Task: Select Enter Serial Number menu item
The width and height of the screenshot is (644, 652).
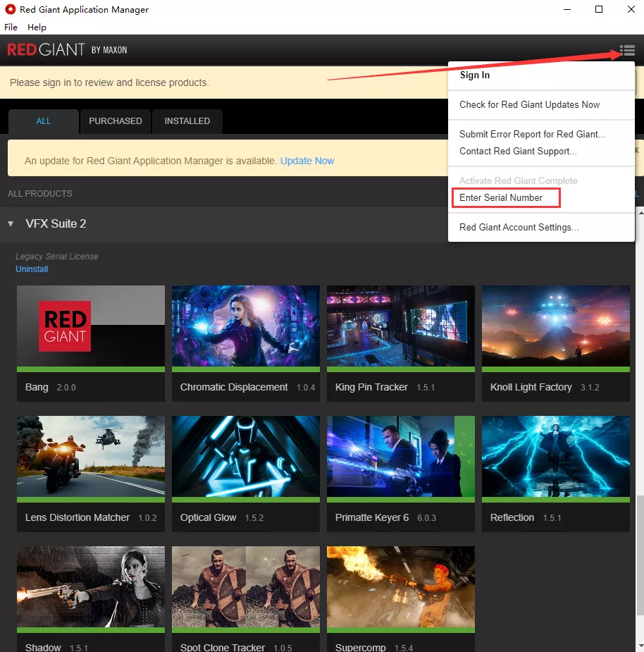Action: [x=500, y=197]
